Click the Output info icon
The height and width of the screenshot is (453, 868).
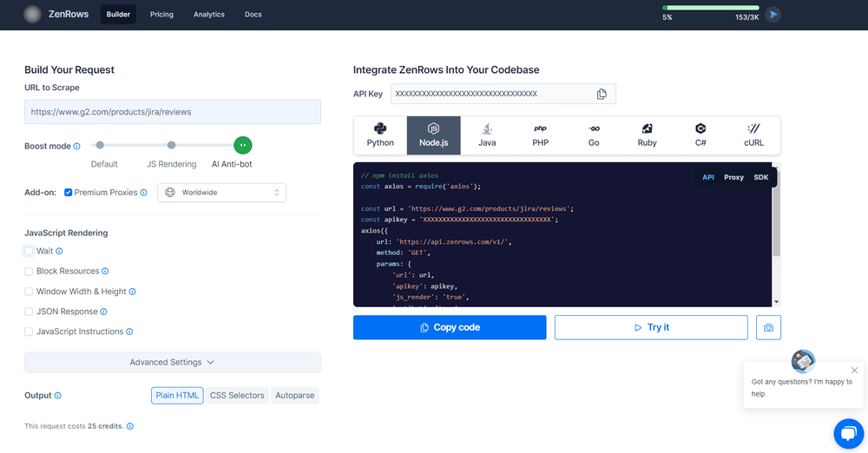coord(57,396)
